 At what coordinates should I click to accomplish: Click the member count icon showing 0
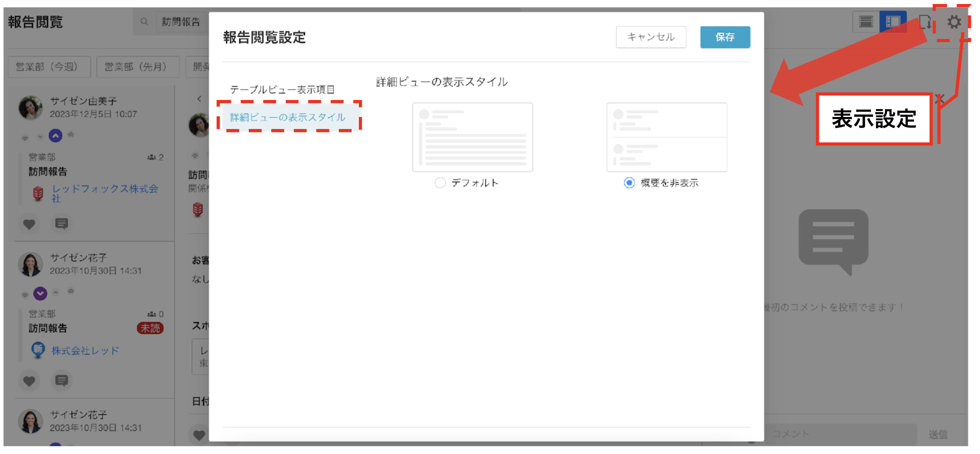pos(152,314)
